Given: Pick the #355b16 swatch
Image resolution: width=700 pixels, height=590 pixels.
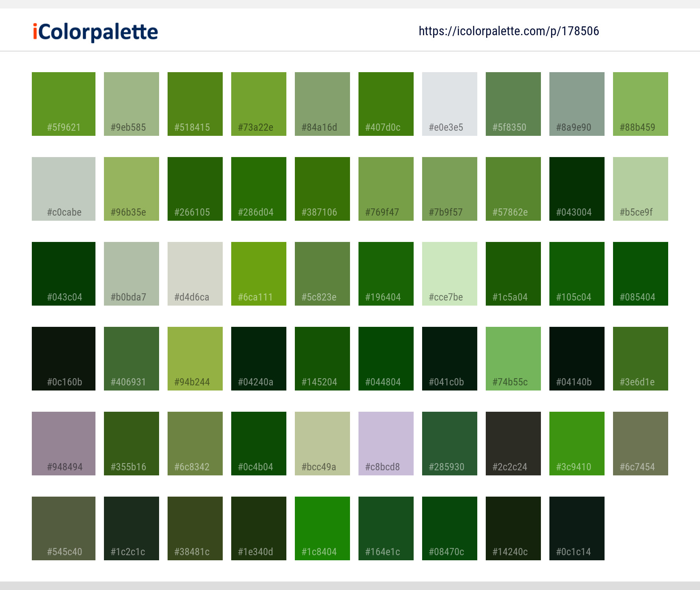Looking at the screenshot, I should coord(132,444).
